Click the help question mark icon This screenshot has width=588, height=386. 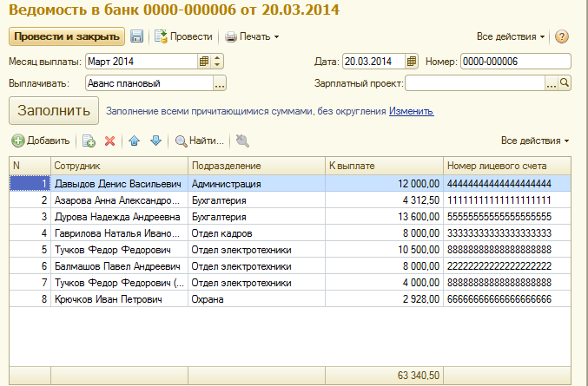(561, 36)
